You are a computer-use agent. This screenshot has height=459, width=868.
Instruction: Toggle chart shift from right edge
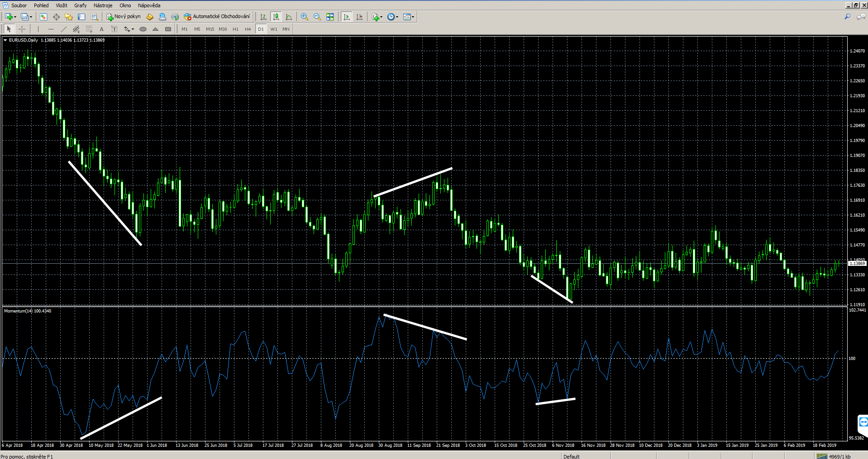coord(359,17)
